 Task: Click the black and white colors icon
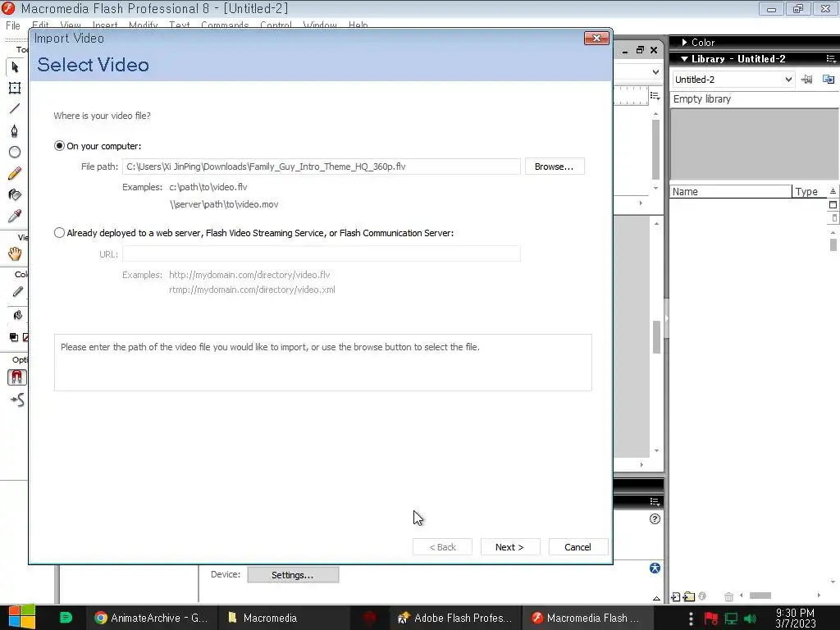coord(14,337)
